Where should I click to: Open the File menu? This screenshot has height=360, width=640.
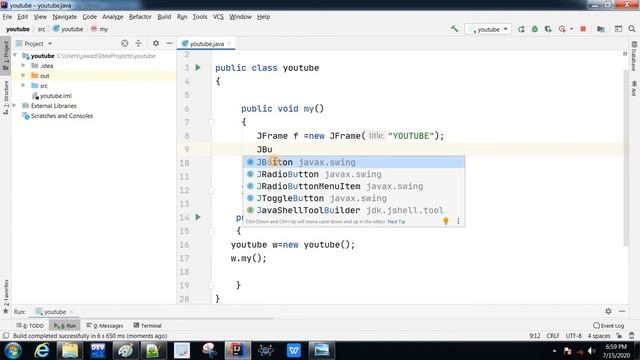pos(7,17)
